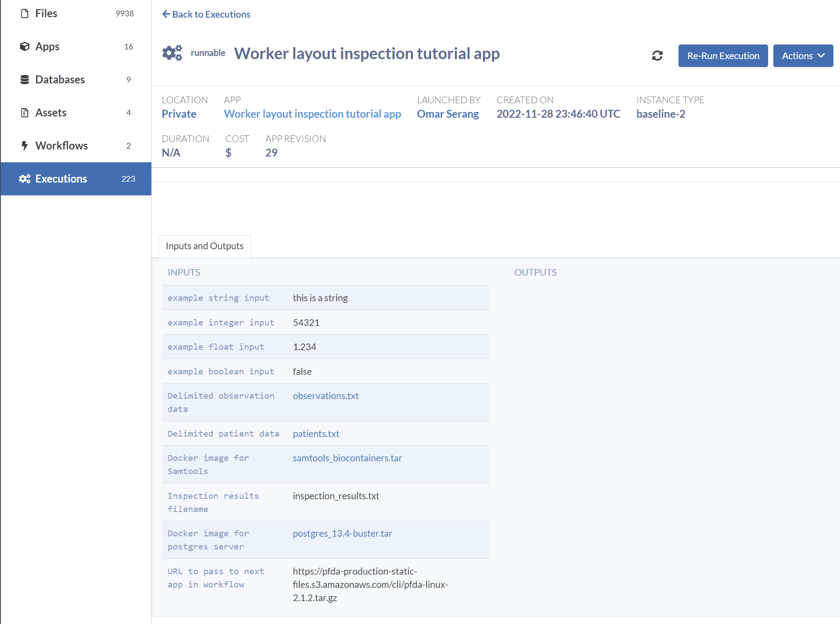The image size is (840, 624).
Task: Expand the Actions dropdown menu
Action: 802,56
